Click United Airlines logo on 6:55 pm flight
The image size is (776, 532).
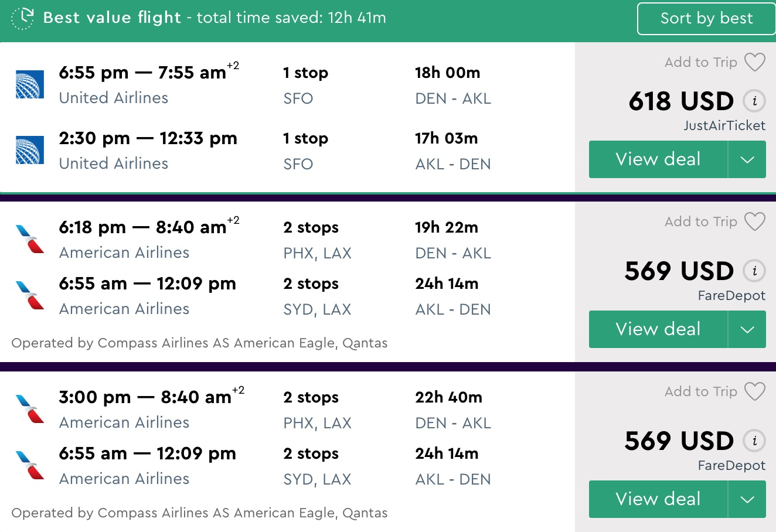[x=29, y=85]
